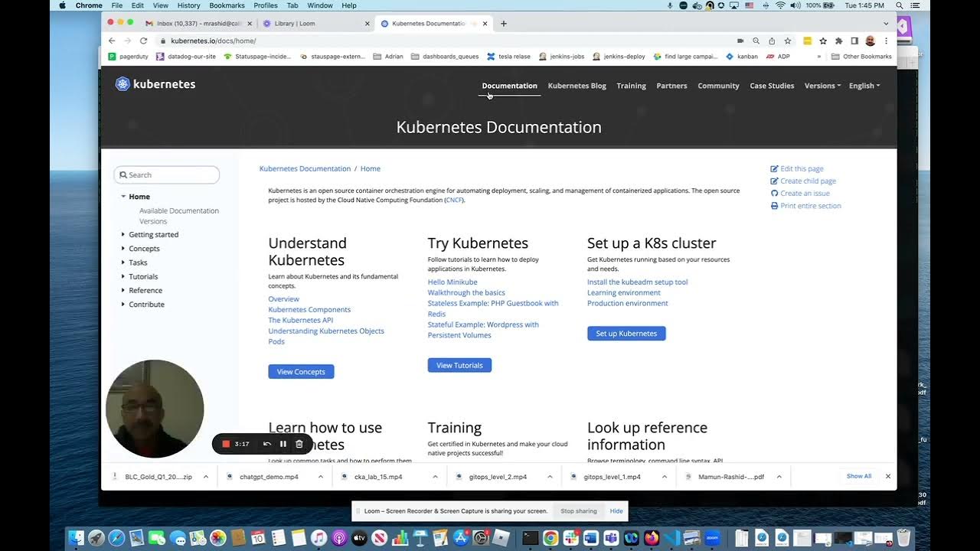Go to Kubernetes Blog in the navbar
Image resolution: width=980 pixels, height=551 pixels.
coord(577,86)
